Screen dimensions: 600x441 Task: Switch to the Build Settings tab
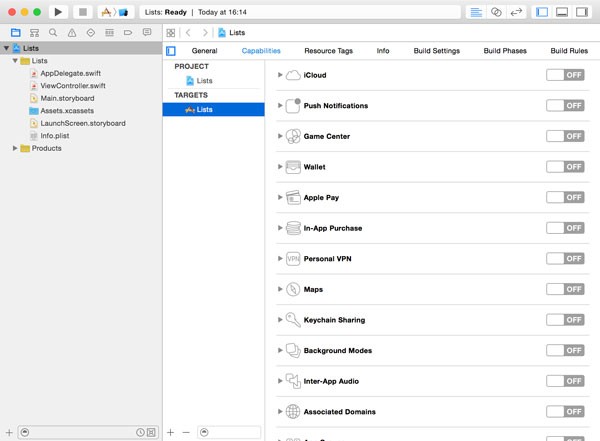click(437, 51)
